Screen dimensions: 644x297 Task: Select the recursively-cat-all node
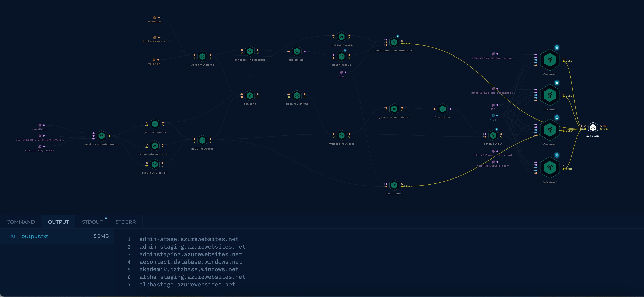154,164
